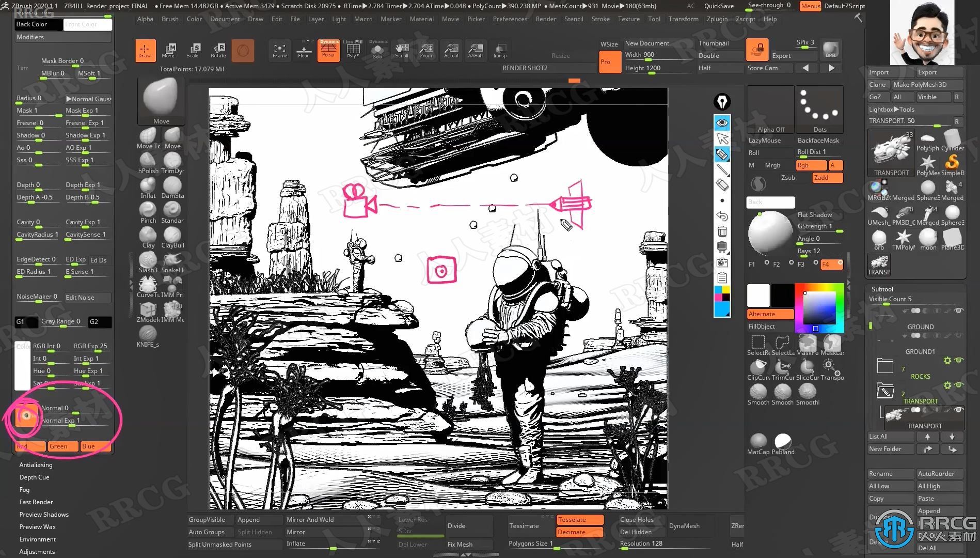Toggle PolyF wireframe display
The width and height of the screenshot is (980, 558).
[x=353, y=50]
